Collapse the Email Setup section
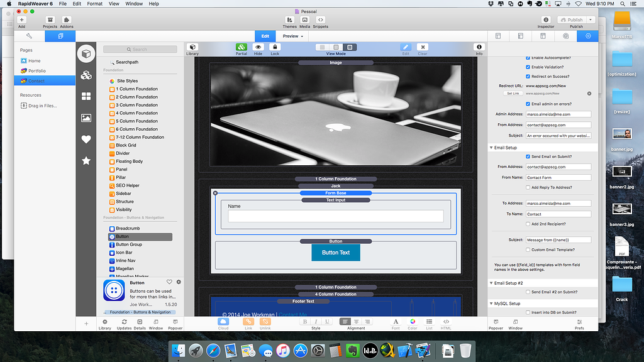This screenshot has width=644, height=362. pyautogui.click(x=491, y=146)
